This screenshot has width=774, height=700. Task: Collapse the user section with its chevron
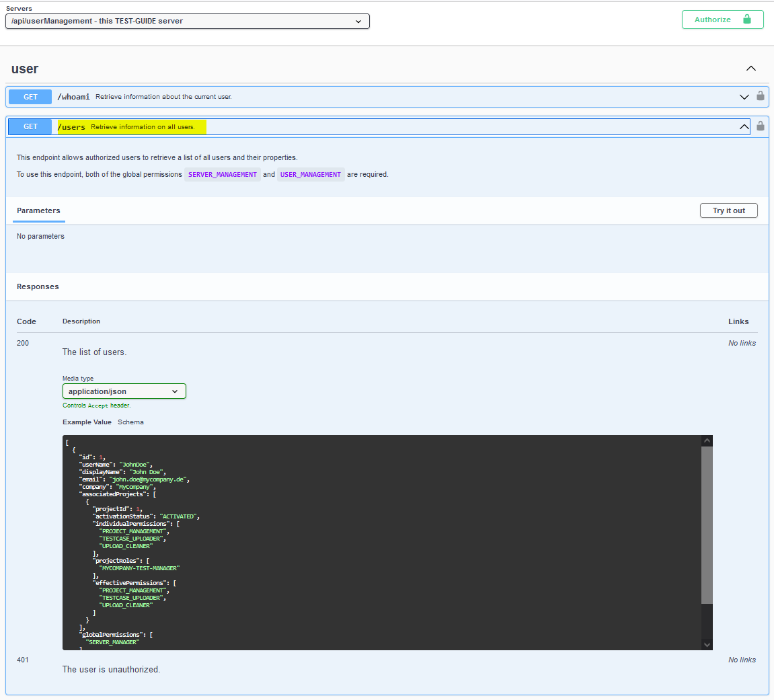(x=751, y=69)
